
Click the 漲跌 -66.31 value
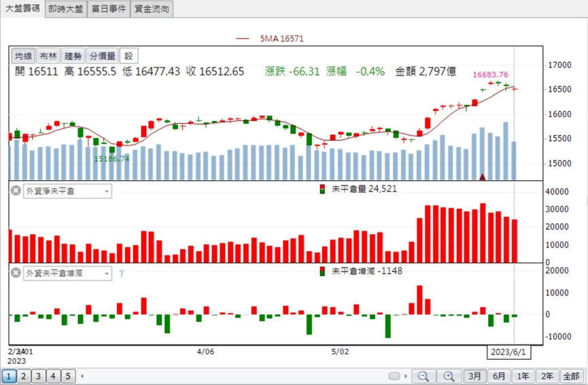292,71
